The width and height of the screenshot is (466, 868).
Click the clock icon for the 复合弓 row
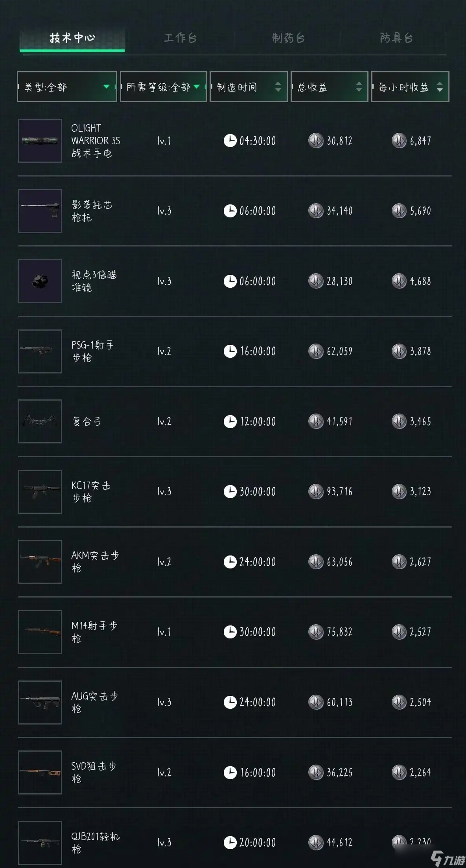tap(230, 421)
